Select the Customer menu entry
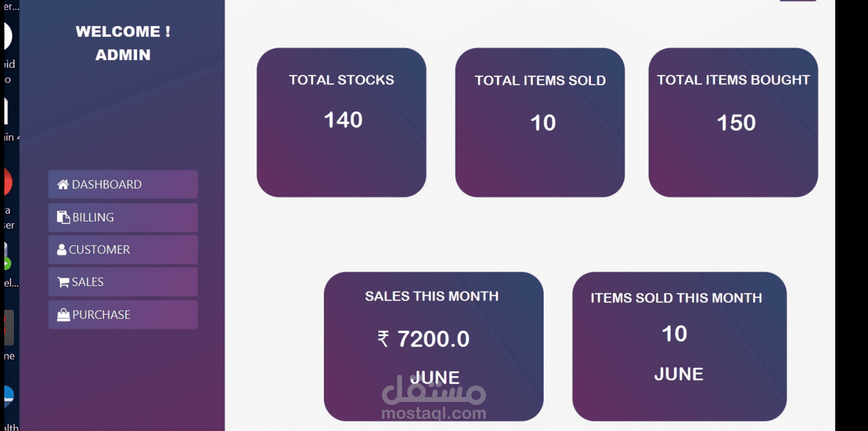The width and height of the screenshot is (868, 431). pyautogui.click(x=123, y=250)
